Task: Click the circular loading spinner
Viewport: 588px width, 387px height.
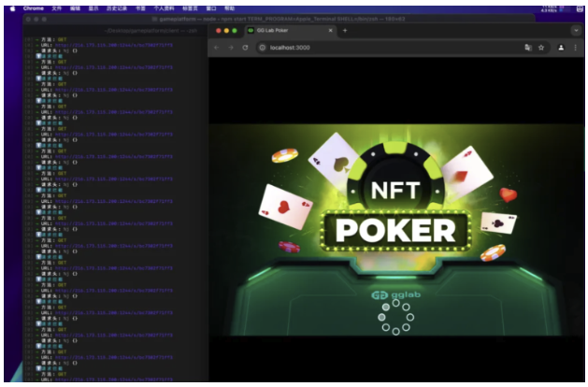Action: click(x=395, y=317)
